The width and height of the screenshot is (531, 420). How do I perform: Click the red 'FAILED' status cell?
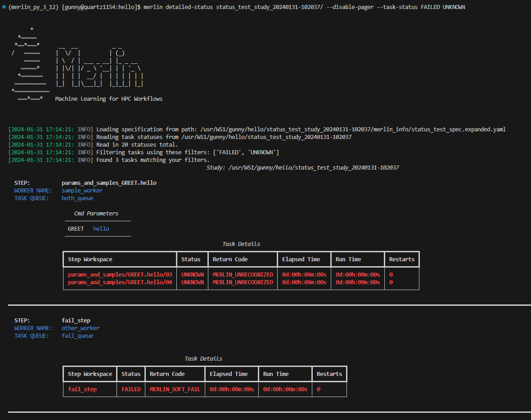(x=131, y=389)
